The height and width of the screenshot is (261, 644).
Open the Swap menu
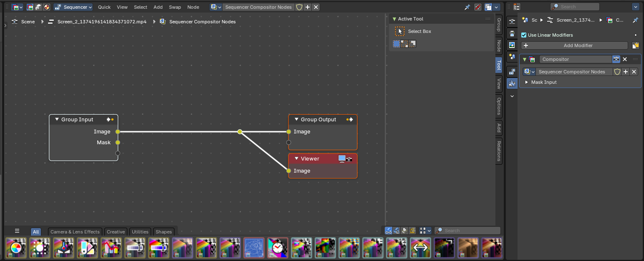pyautogui.click(x=175, y=7)
